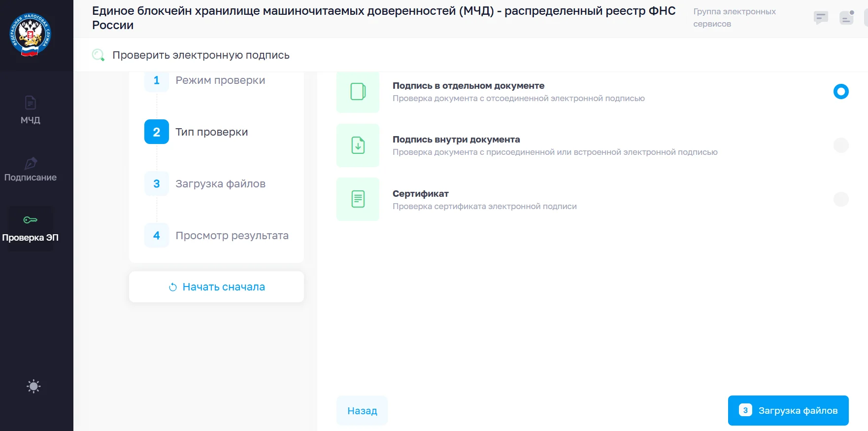The image size is (868, 431).
Task: Open the user profile icon
Action: [846, 18]
